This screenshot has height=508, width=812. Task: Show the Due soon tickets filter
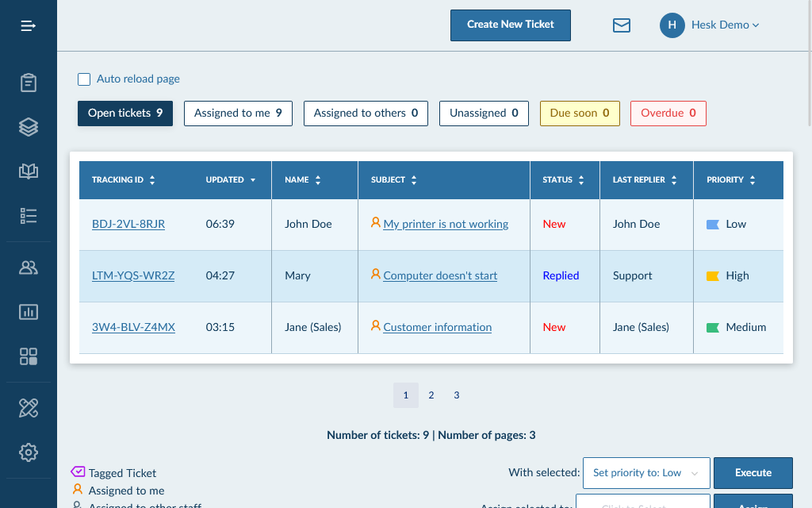point(579,114)
